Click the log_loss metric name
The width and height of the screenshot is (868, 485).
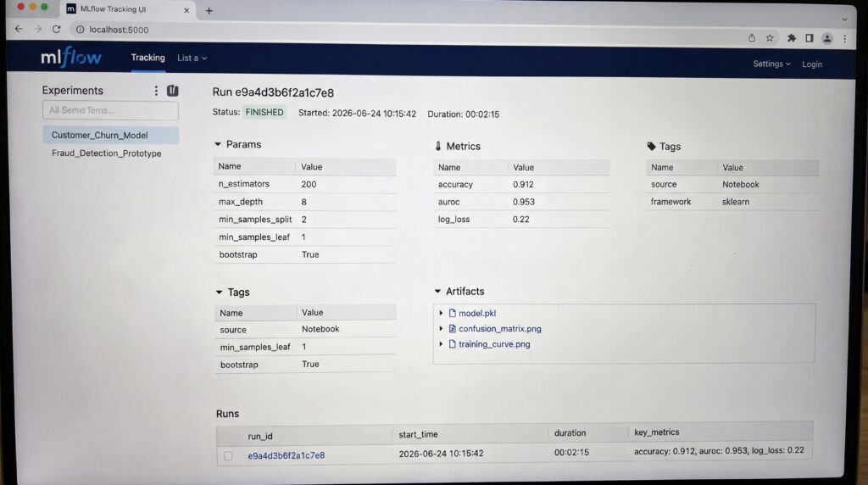click(x=453, y=220)
